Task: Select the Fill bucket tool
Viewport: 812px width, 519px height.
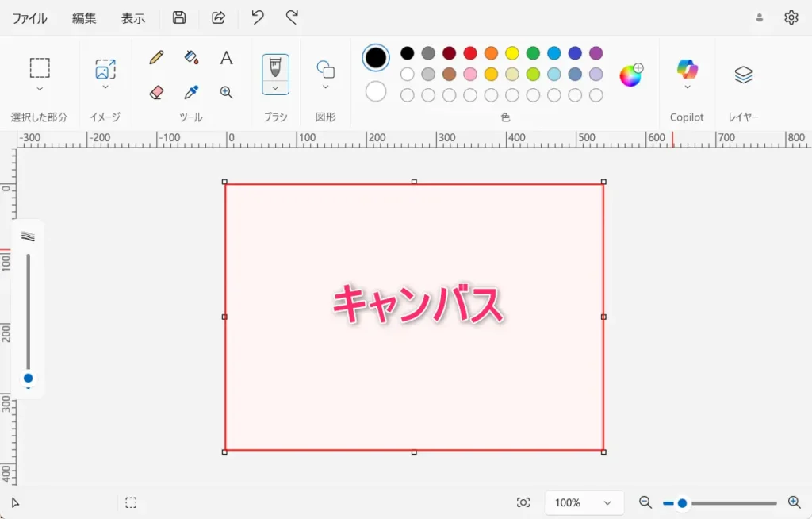Action: tap(191, 57)
